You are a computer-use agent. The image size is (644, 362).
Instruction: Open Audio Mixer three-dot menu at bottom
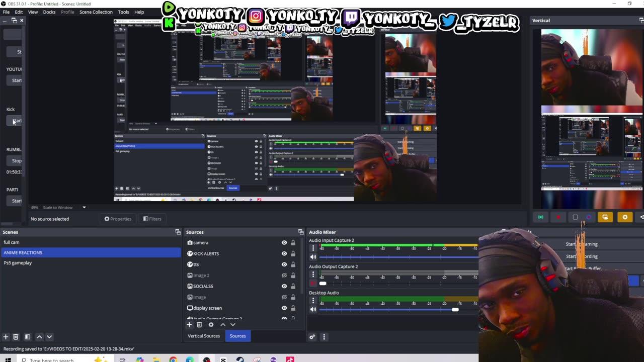(x=324, y=337)
